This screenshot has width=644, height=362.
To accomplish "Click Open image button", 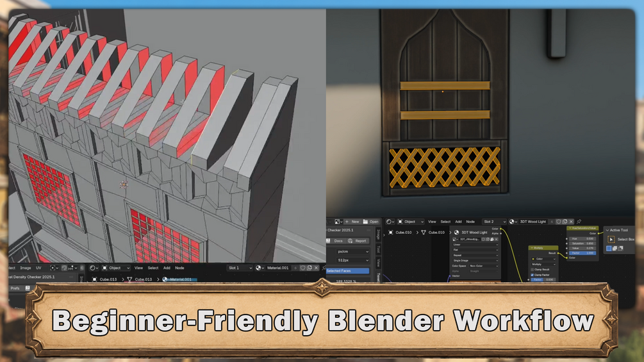I will [370, 222].
